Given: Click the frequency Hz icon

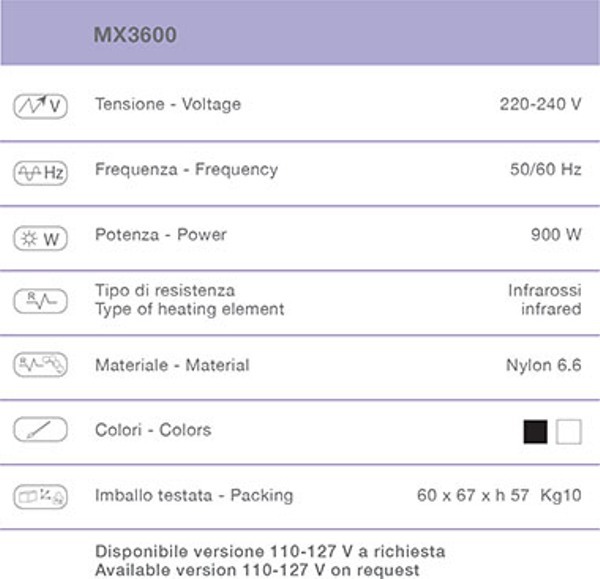Looking at the screenshot, I should [40, 172].
